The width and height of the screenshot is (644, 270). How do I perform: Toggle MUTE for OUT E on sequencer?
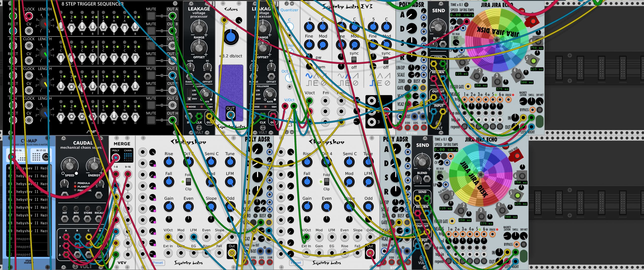151,75
